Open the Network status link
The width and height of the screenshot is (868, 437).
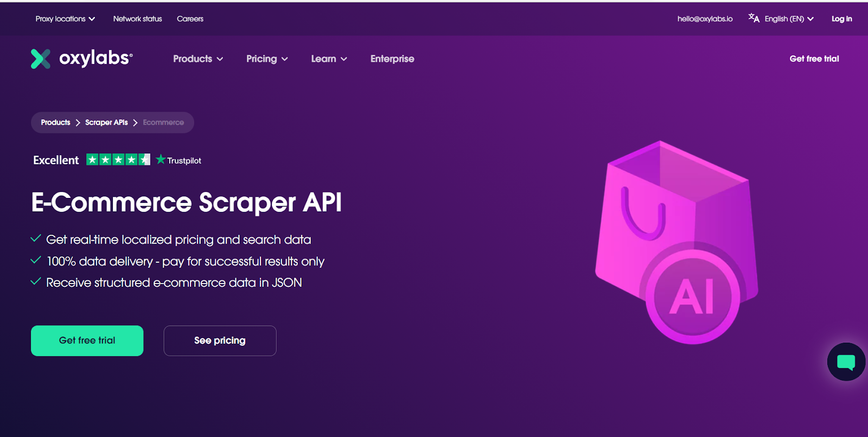coord(138,18)
